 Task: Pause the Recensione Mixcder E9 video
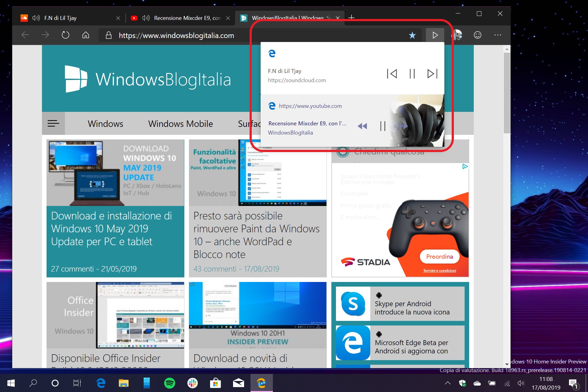[383, 126]
